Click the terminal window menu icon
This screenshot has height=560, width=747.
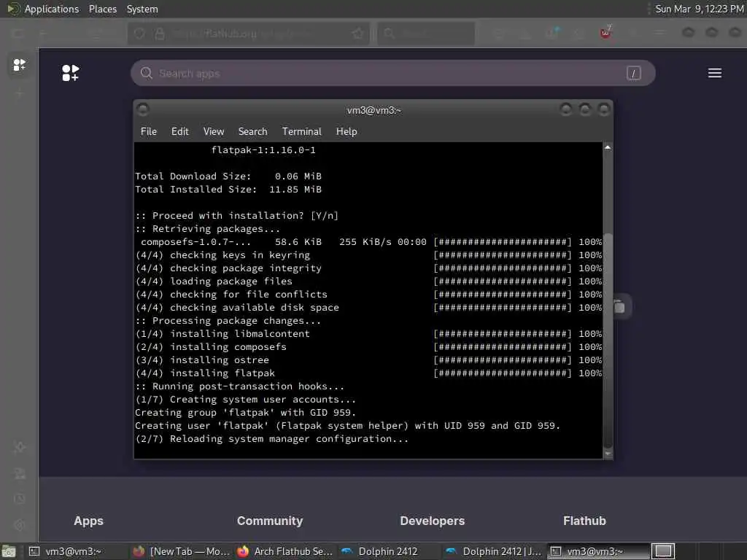[x=142, y=110]
